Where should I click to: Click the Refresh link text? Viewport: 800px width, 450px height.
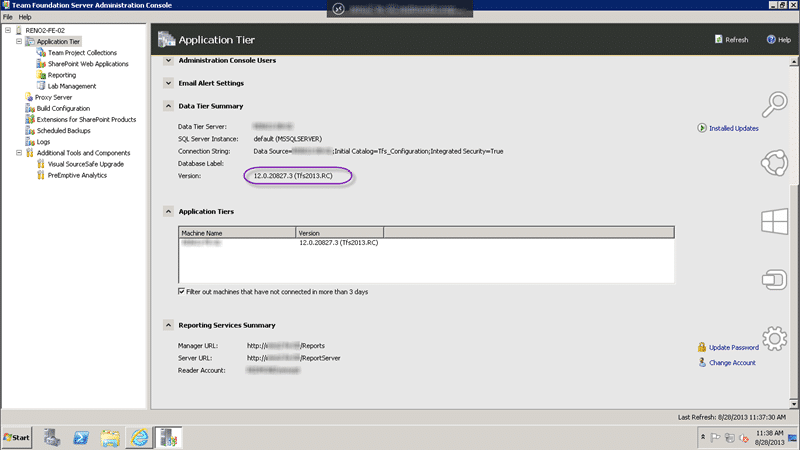click(737, 39)
